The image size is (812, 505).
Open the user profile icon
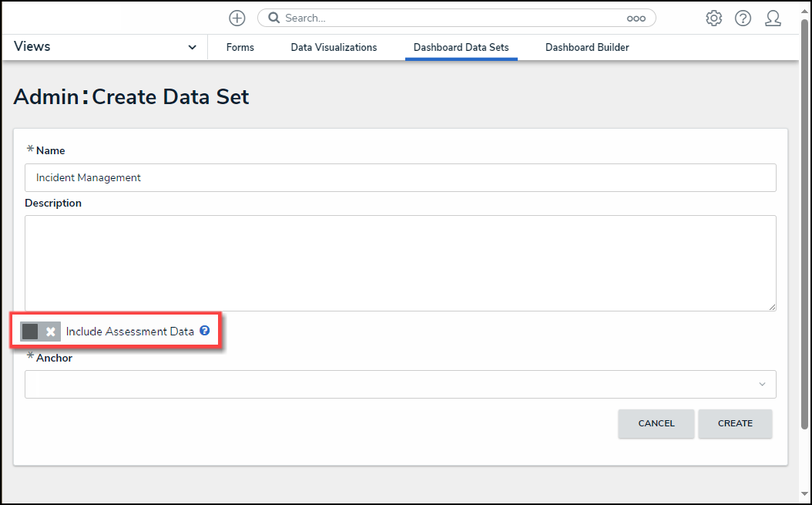(x=773, y=19)
